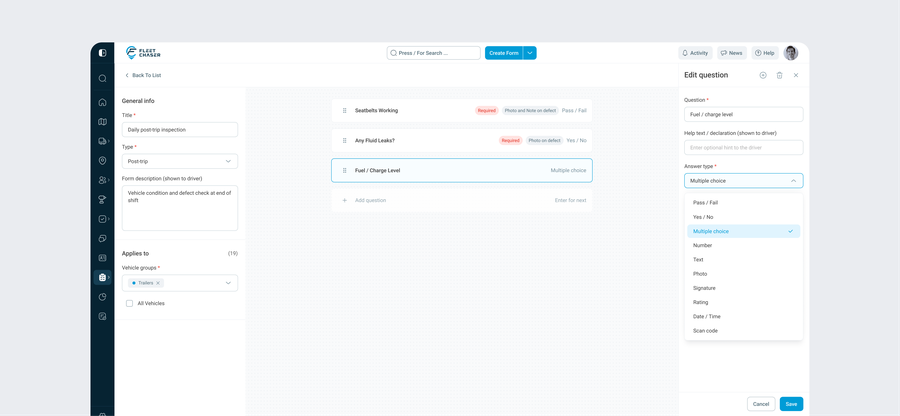Image resolution: width=900 pixels, height=416 pixels.
Task: Click the Add question row
Action: pyautogui.click(x=462, y=200)
